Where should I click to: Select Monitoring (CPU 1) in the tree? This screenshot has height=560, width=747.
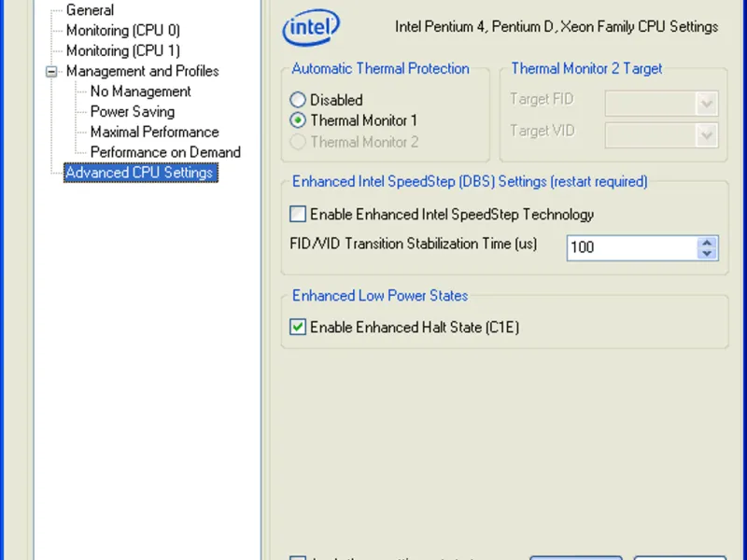[123, 50]
